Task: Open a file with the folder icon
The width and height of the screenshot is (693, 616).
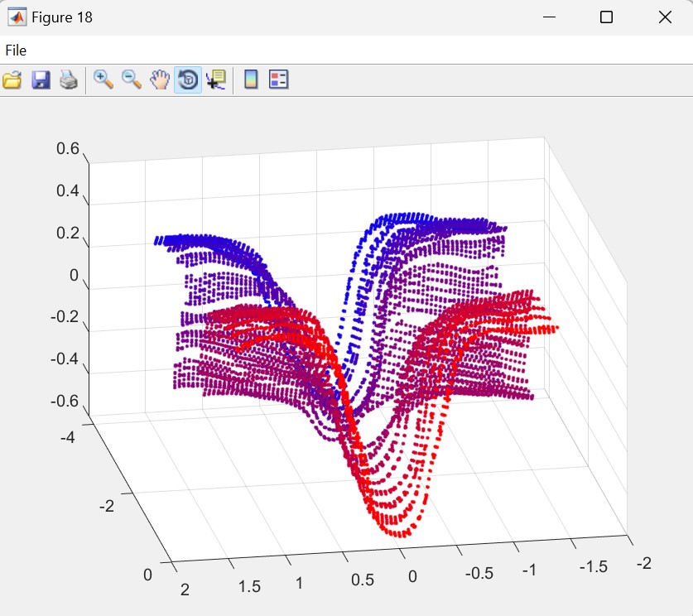Action: click(x=12, y=80)
